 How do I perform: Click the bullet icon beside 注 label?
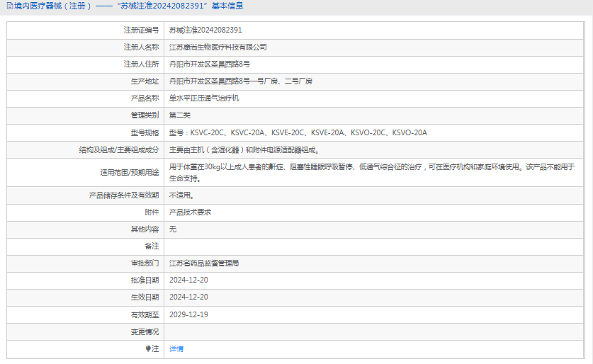148,348
